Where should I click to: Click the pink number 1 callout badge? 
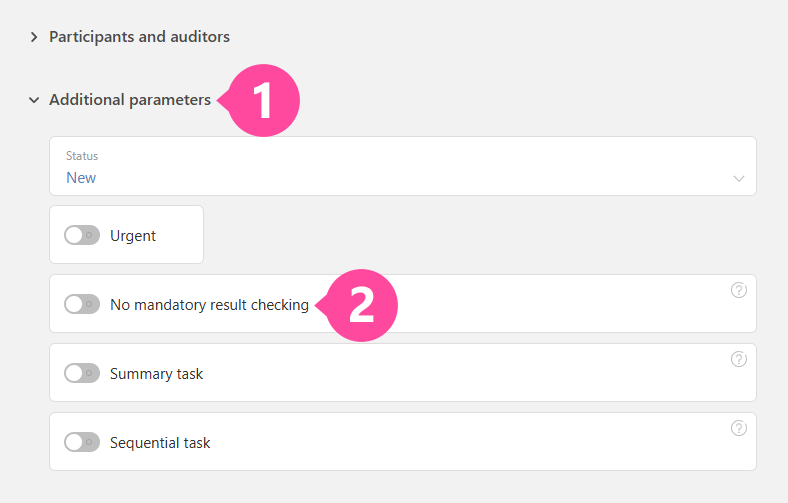(264, 101)
